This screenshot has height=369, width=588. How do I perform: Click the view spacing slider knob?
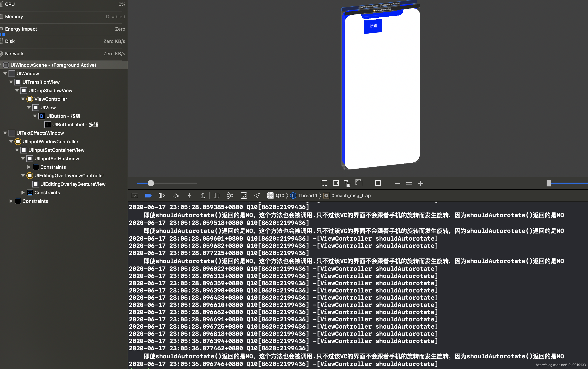tap(151, 183)
